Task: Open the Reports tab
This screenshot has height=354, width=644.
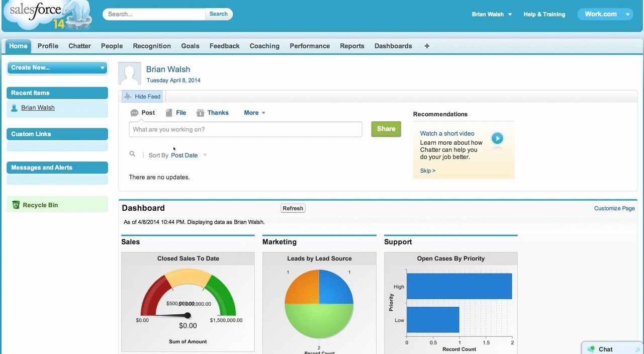Action: click(352, 46)
